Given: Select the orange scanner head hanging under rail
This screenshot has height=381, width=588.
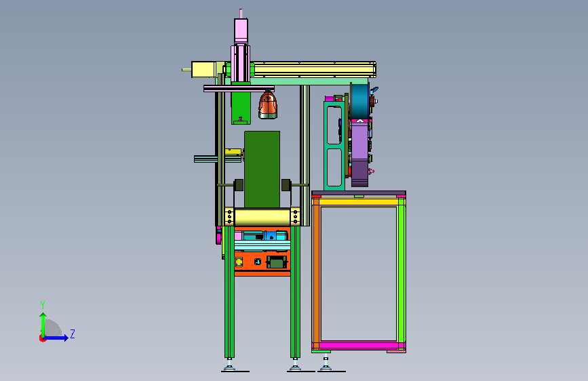Looking at the screenshot, I should pos(268,105).
